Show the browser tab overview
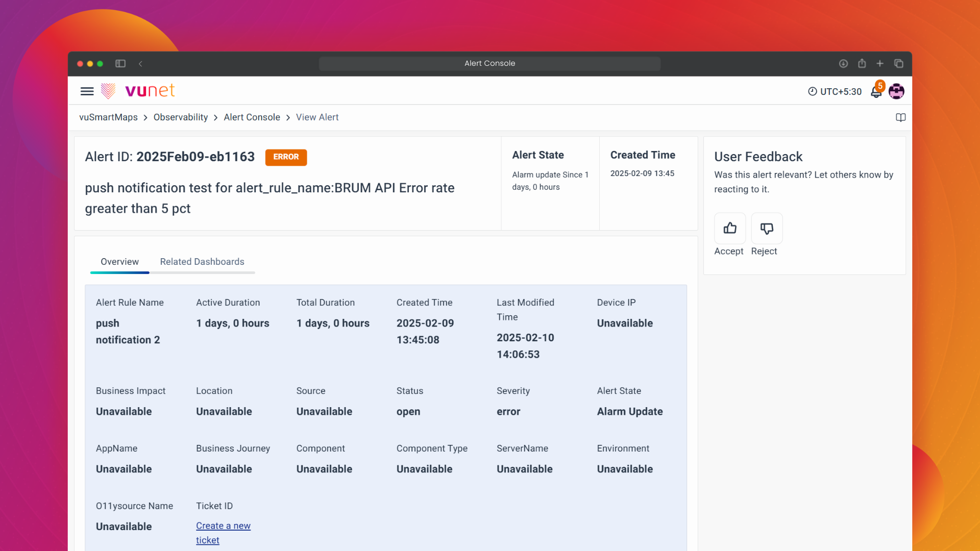The height and width of the screenshot is (551, 980). click(899, 64)
